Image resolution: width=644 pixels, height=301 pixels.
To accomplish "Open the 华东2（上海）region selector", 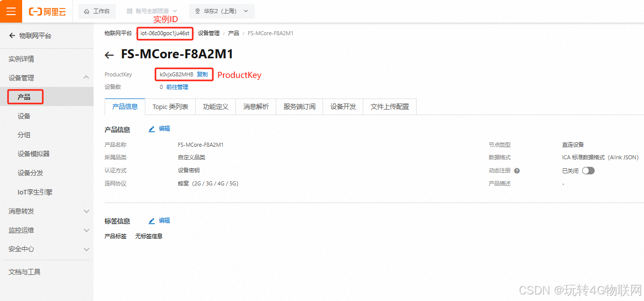I will click(222, 11).
